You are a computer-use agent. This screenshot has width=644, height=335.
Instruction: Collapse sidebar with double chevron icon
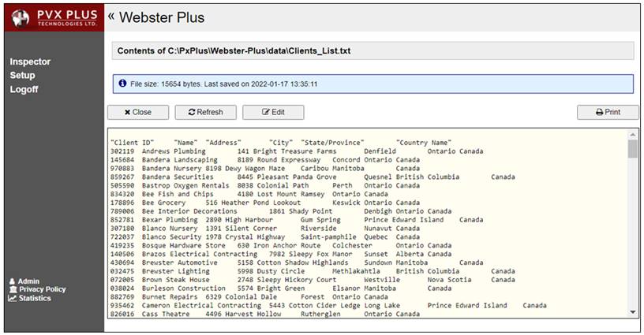click(x=111, y=17)
